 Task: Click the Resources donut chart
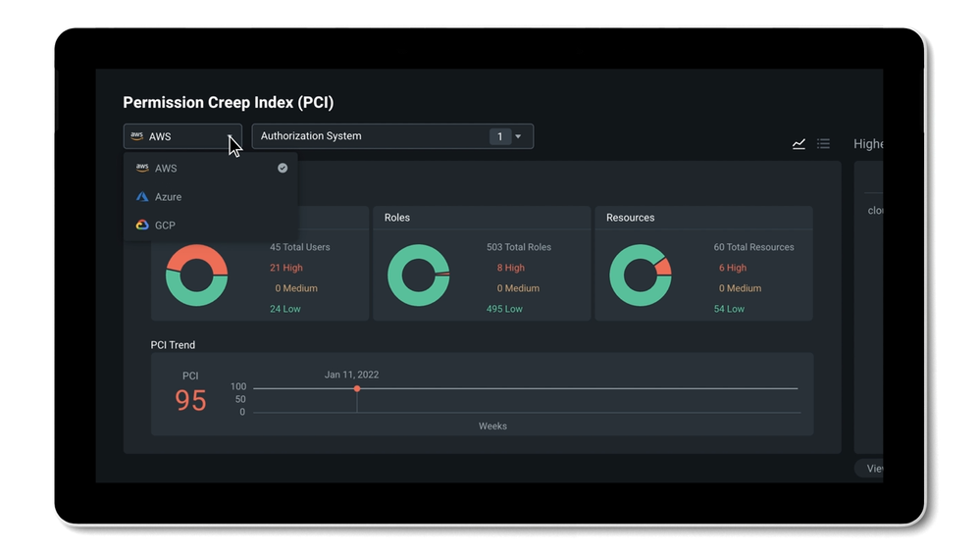(x=641, y=275)
